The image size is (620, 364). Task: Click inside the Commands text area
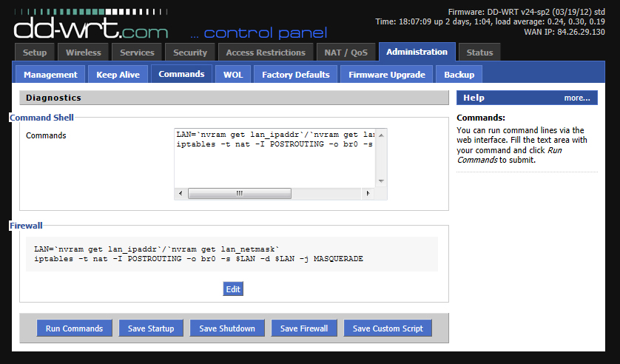click(x=274, y=163)
